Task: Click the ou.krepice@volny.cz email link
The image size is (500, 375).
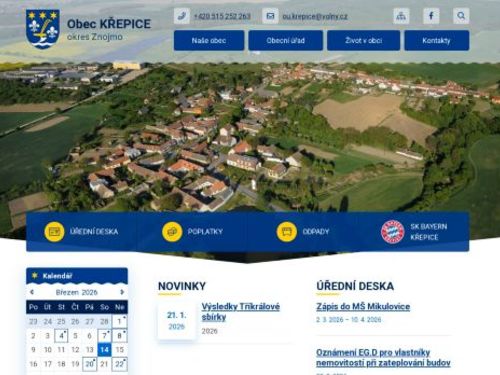Action: [x=315, y=16]
